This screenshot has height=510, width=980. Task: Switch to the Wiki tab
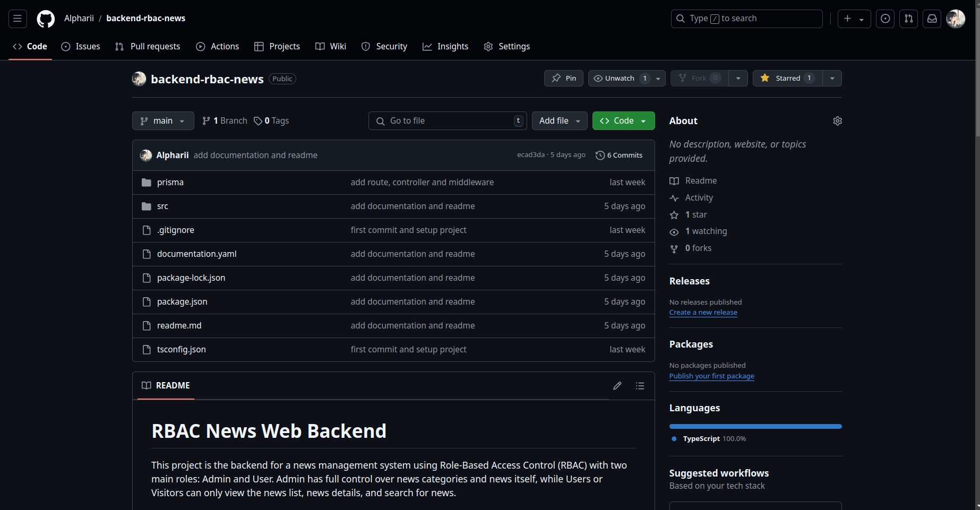click(x=331, y=47)
